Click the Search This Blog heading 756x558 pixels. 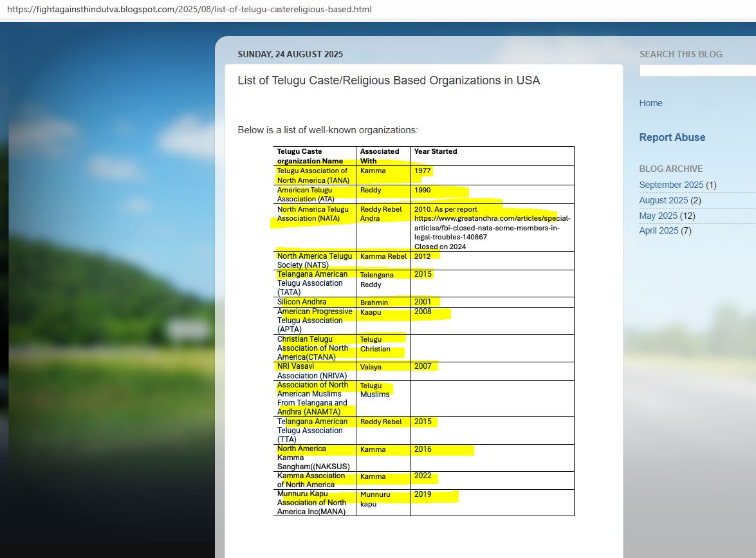pyautogui.click(x=681, y=54)
